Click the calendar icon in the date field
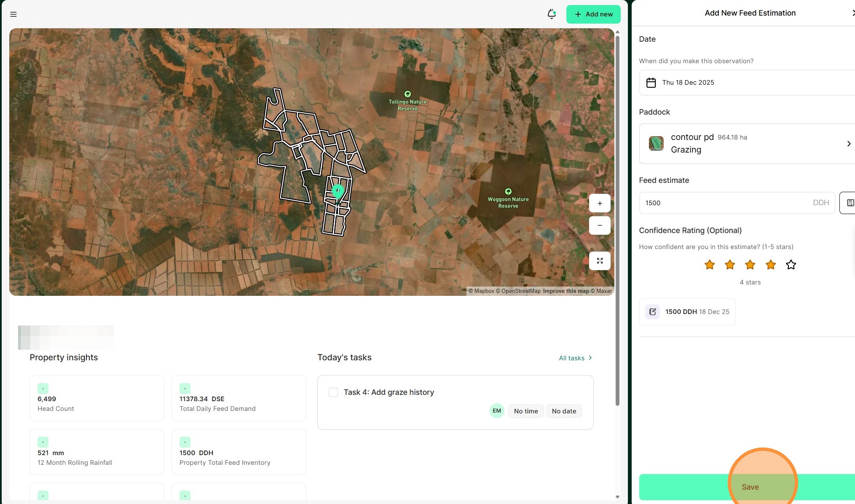Screen dimensions: 855x504 (x=651, y=83)
